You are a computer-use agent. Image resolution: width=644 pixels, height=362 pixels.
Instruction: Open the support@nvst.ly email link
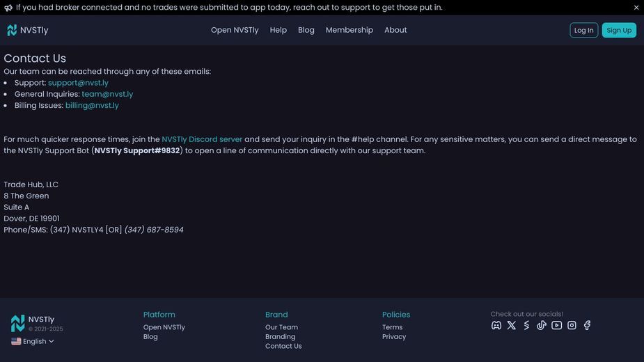point(78,83)
